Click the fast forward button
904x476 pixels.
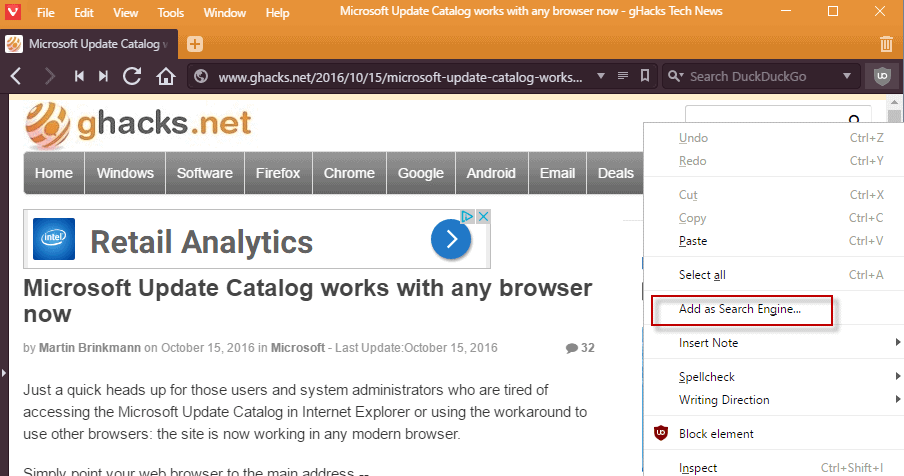pos(103,76)
